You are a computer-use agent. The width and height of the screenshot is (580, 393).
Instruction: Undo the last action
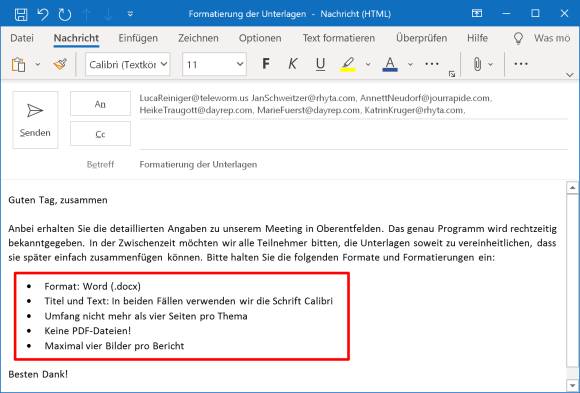(x=43, y=14)
